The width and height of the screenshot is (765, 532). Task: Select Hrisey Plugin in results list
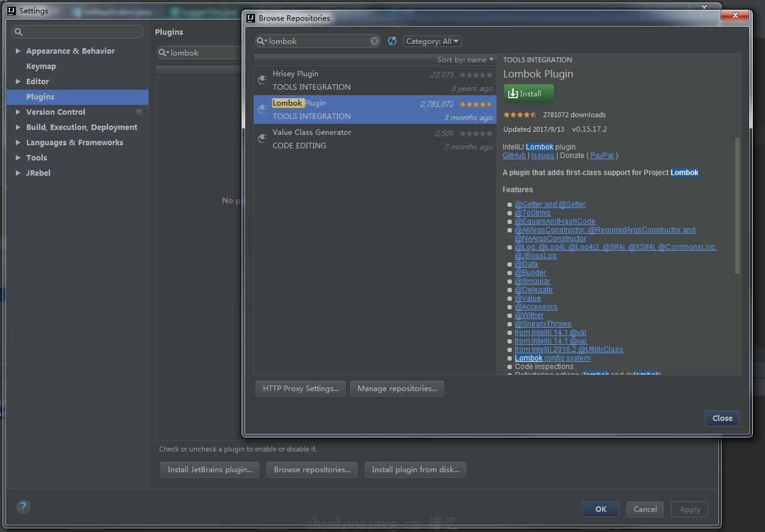[375, 80]
